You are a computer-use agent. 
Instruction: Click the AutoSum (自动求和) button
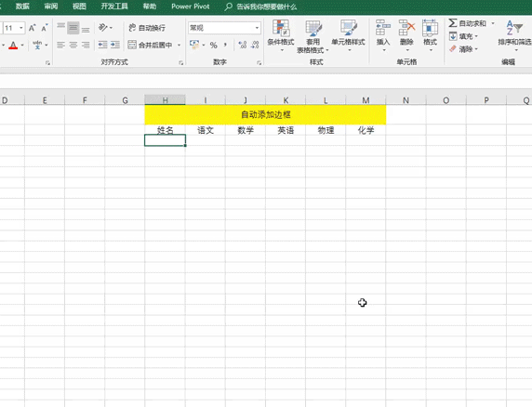468,23
